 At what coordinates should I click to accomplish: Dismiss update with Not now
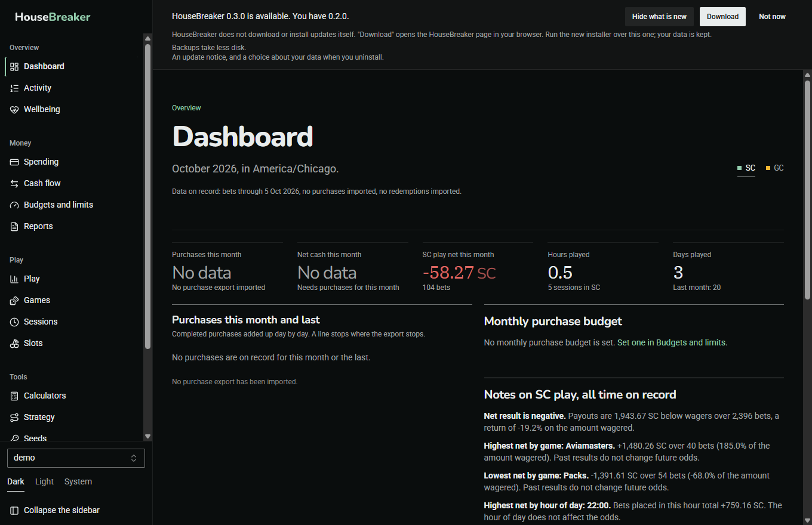click(772, 17)
